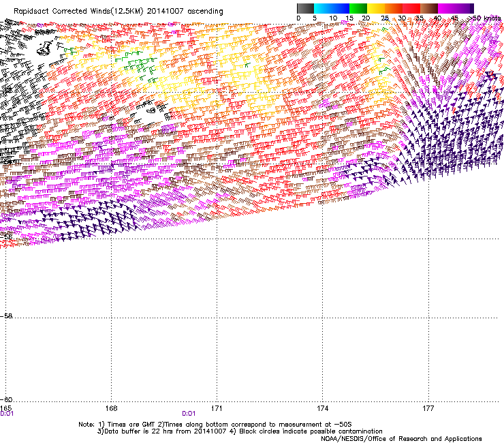Select the yellow 20-25 knots legend swatch
Screen dimensions: 504x443
click(x=376, y=8)
